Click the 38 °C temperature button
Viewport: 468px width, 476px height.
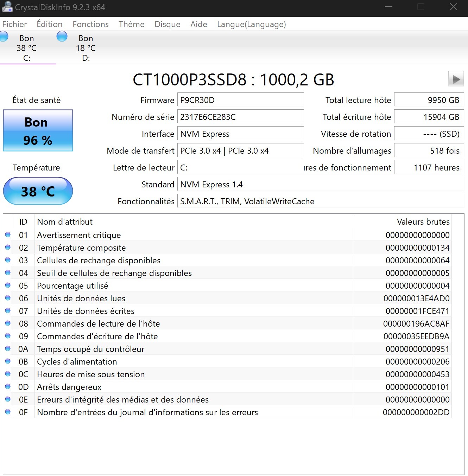[x=38, y=191]
